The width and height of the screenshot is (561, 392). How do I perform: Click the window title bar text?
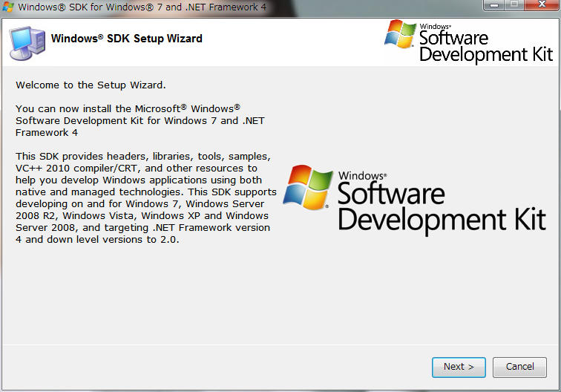[x=142, y=7]
